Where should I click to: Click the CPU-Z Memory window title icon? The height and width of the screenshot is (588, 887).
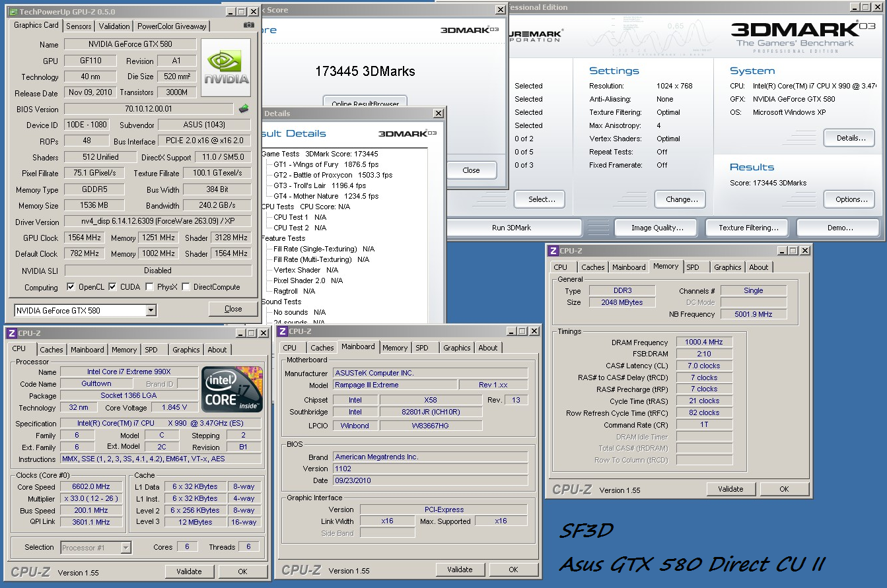(x=553, y=251)
